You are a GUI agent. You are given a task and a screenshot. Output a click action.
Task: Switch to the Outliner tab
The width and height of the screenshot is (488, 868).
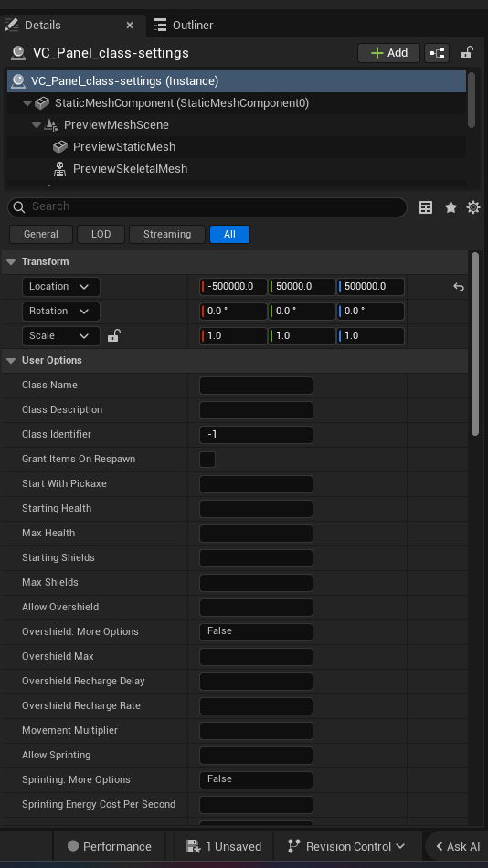click(184, 25)
